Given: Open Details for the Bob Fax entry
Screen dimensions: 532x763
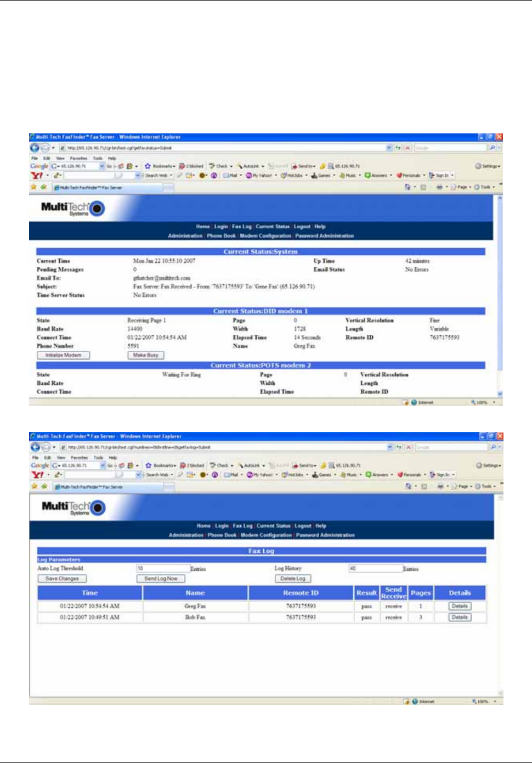Looking at the screenshot, I should coord(459,618).
